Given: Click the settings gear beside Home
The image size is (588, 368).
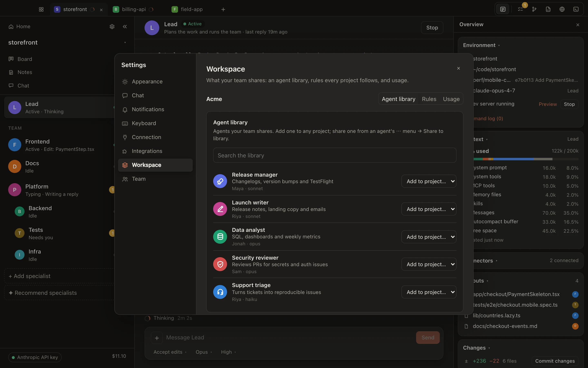Looking at the screenshot, I should click(112, 27).
